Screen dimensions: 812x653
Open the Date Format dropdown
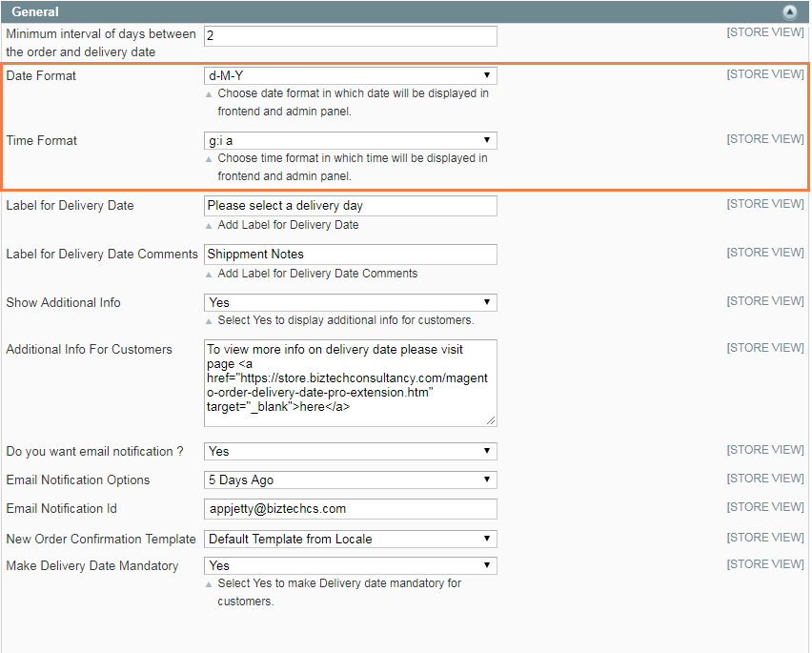coord(350,75)
